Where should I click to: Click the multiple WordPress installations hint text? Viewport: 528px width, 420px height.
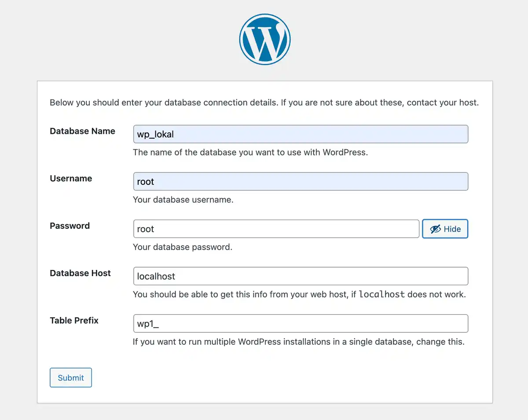(x=298, y=342)
